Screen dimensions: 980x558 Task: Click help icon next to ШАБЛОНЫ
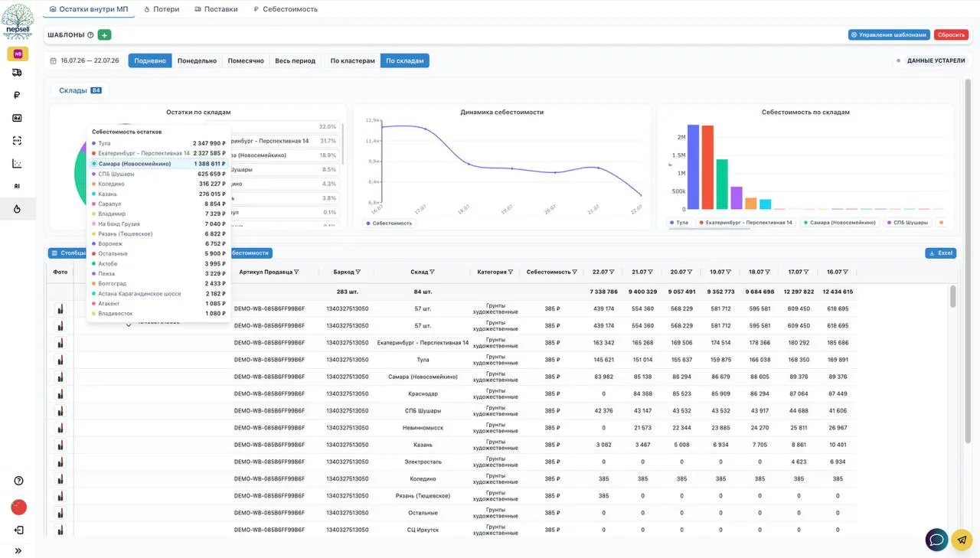pyautogui.click(x=90, y=35)
